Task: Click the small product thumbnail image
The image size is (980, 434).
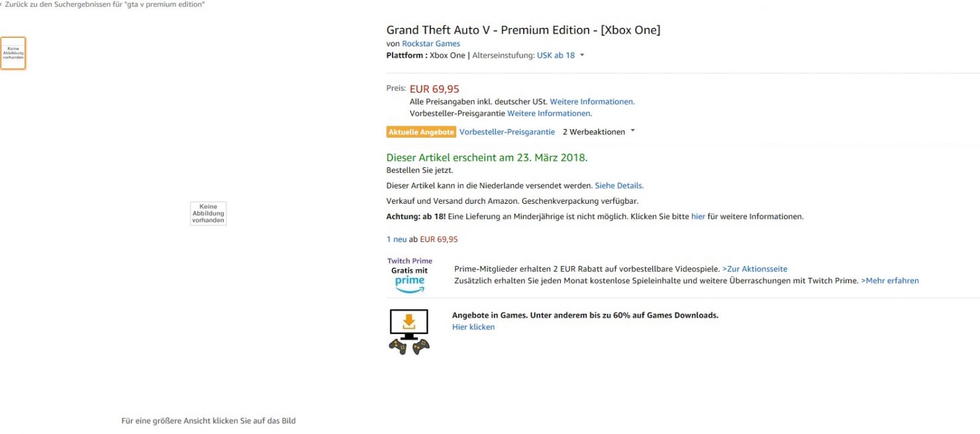Action: (x=13, y=53)
